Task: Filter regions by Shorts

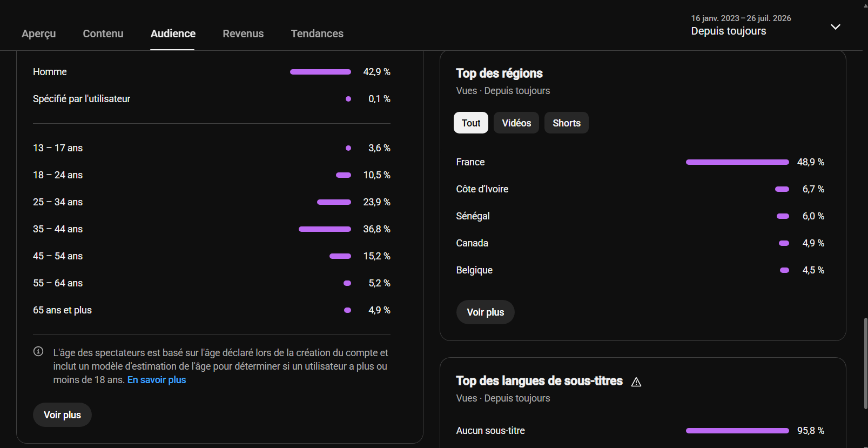Action: point(567,123)
